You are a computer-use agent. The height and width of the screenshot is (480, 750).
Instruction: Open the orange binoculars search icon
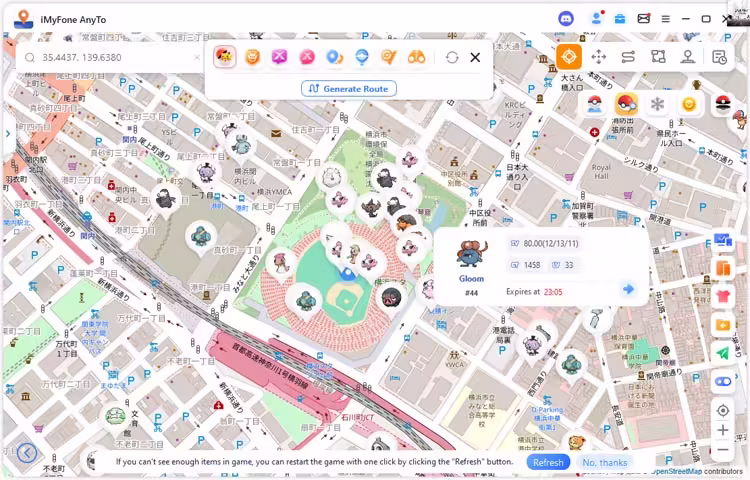pos(416,57)
